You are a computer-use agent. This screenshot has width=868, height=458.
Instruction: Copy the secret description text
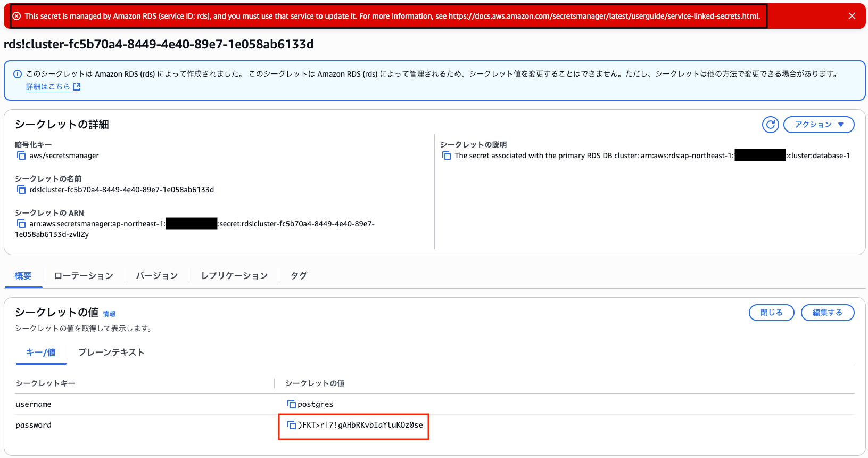pyautogui.click(x=447, y=156)
